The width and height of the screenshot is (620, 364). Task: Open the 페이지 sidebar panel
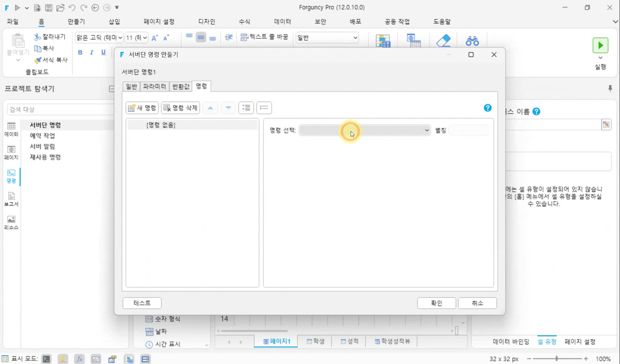coord(11,153)
